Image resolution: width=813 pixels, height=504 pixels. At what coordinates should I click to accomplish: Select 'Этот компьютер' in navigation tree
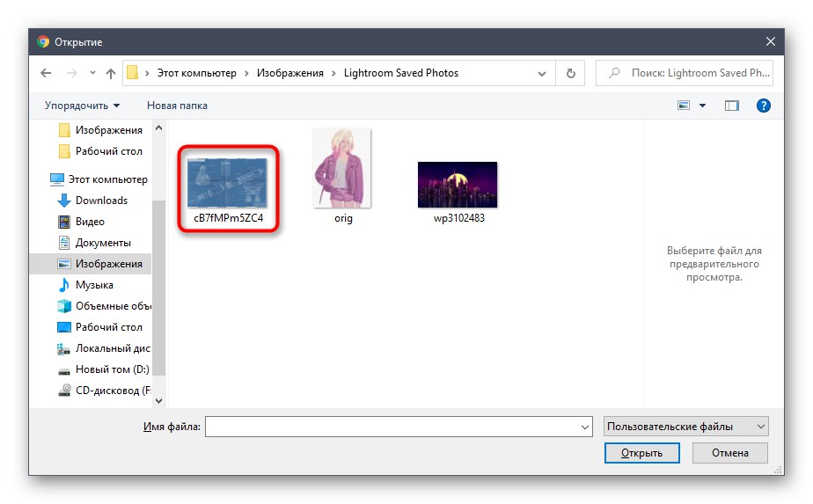[99, 179]
